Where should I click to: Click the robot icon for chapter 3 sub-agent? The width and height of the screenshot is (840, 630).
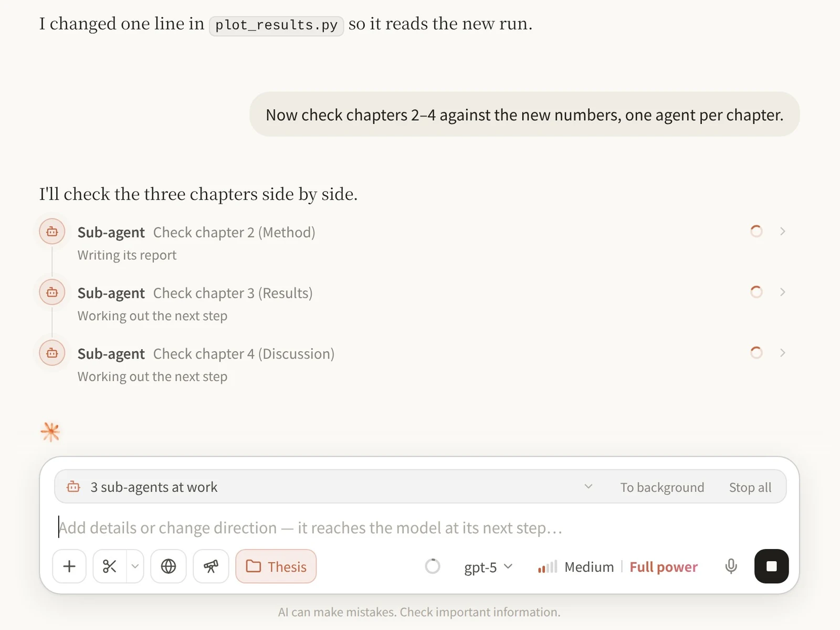(x=52, y=292)
